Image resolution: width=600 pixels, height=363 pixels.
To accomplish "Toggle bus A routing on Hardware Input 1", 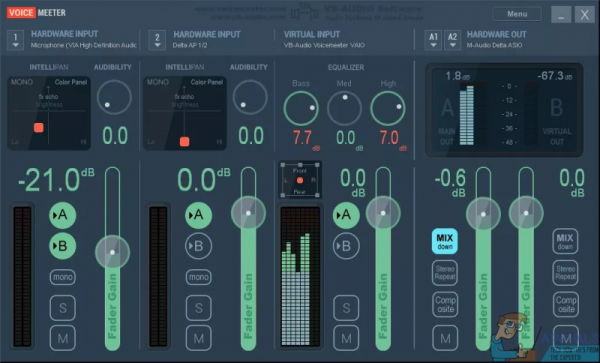I will 62,215.
